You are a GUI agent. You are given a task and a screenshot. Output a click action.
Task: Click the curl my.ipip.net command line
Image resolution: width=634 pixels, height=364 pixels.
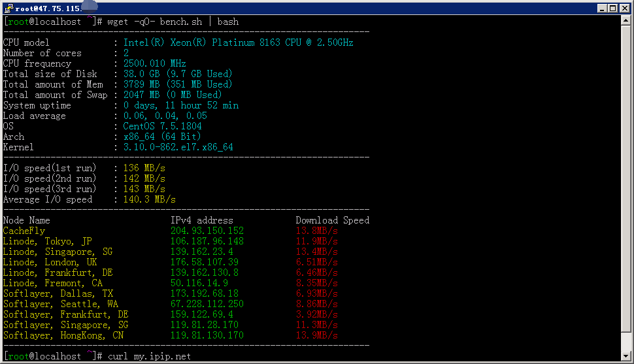(x=149, y=356)
